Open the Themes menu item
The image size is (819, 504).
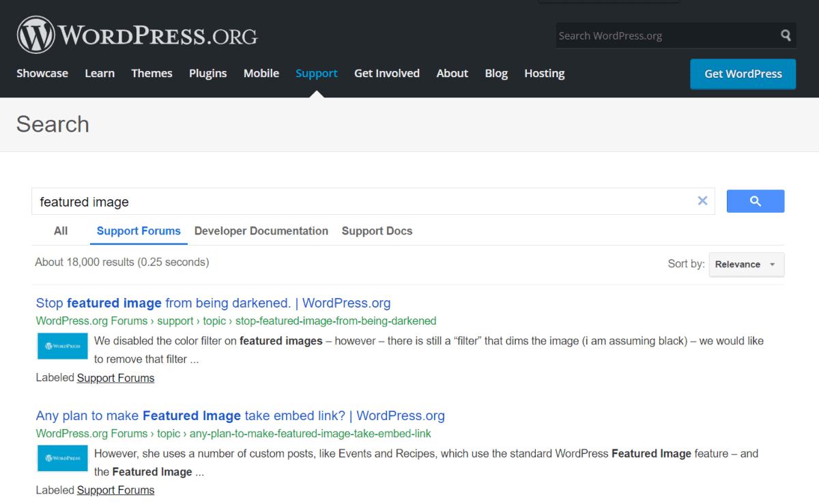[x=152, y=74]
